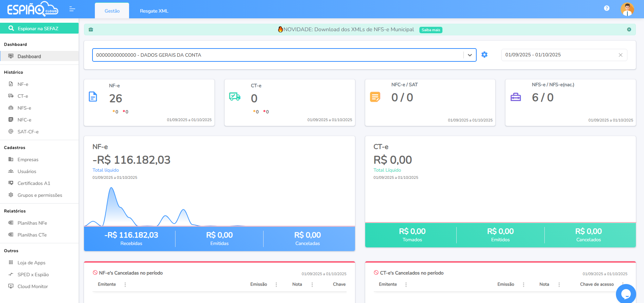644x303 pixels.
Task: Click the Loja de Apps grid icon
Action: pos(11,262)
